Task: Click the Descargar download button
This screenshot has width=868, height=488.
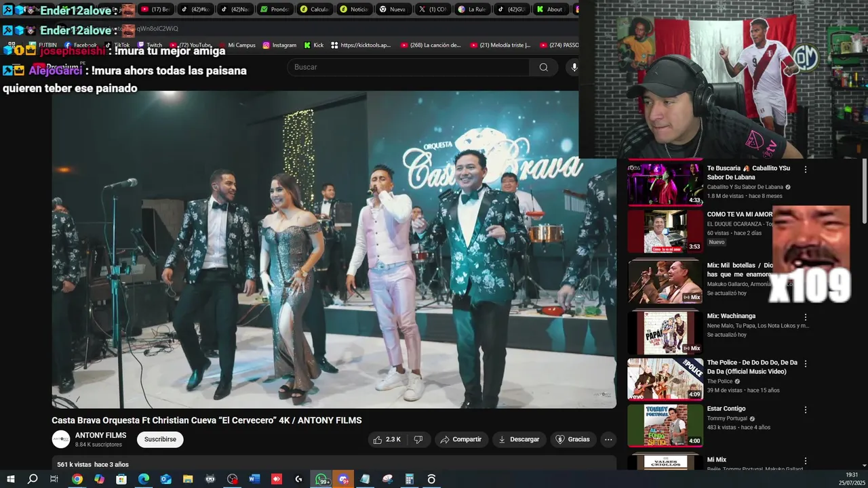Action: 519,439
